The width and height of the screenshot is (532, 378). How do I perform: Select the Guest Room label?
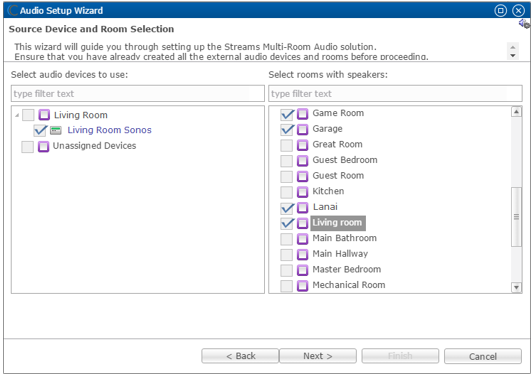point(338,176)
